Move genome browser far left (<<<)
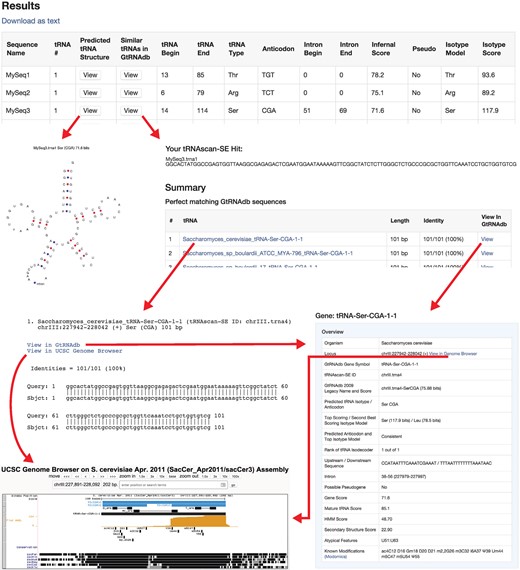This screenshot has width=520, height=570. [67, 476]
